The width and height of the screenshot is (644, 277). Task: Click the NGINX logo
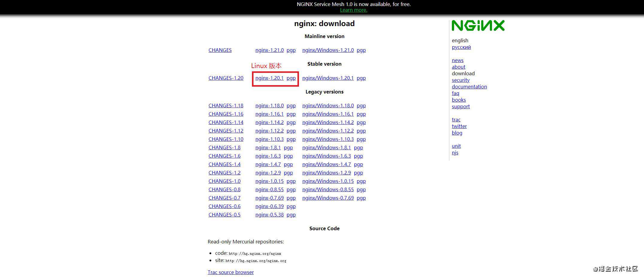pos(478,25)
